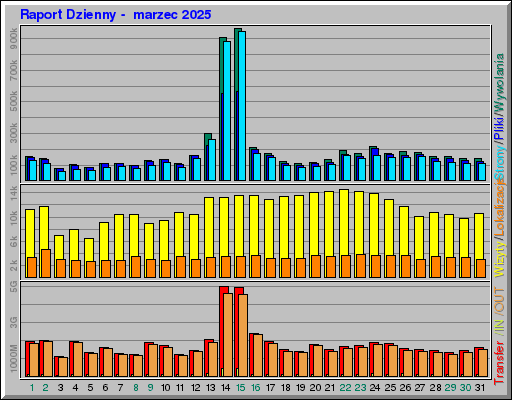Click the day '25' label on the bottom axis
This screenshot has width=512, height=400.
coord(390,388)
